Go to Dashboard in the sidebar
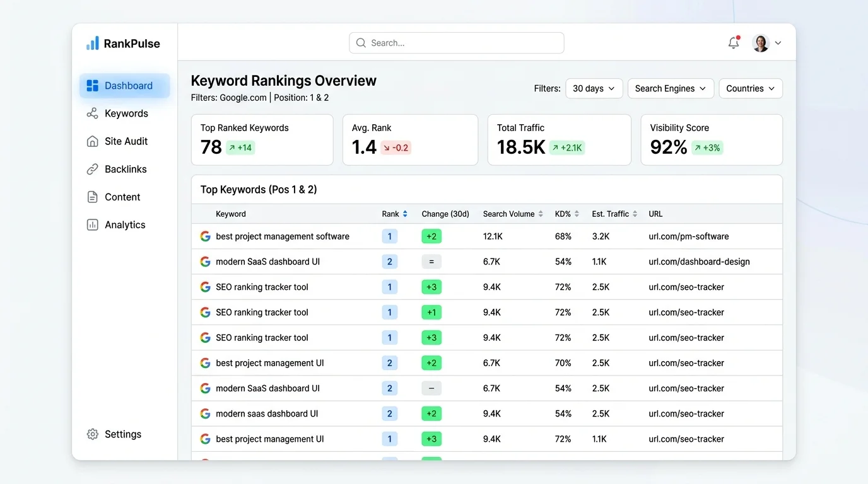Viewport: 868px width, 484px height. (125, 86)
